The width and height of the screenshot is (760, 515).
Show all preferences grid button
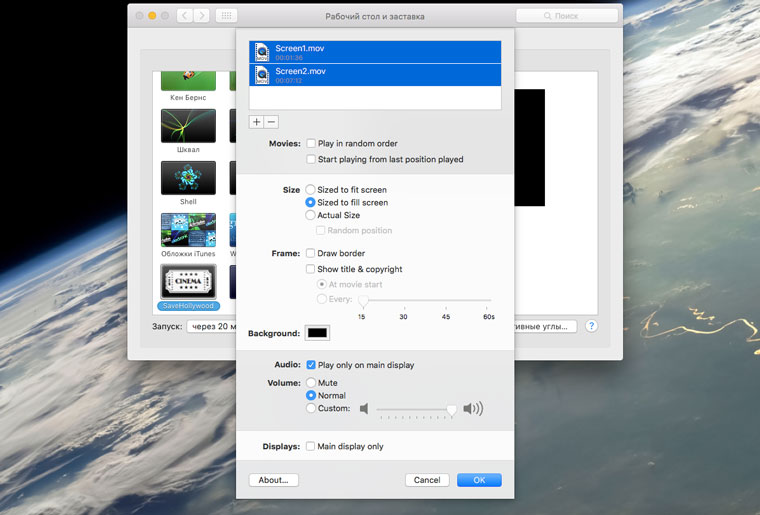(x=226, y=16)
